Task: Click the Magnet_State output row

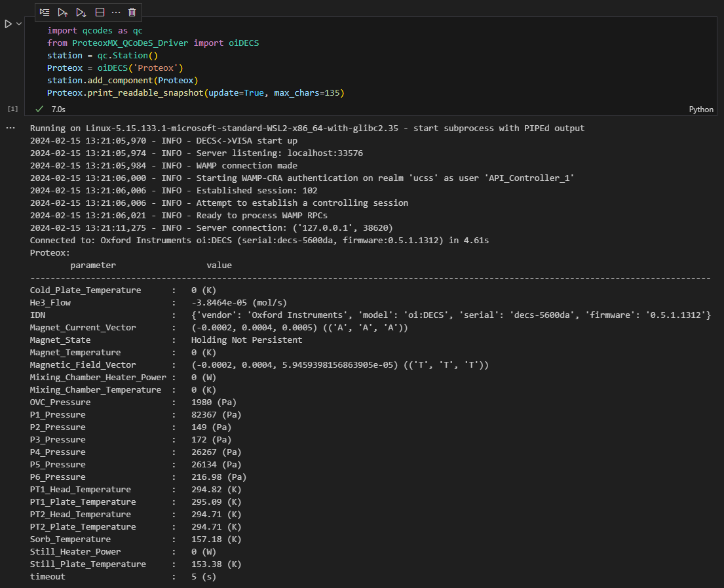Action: point(246,340)
